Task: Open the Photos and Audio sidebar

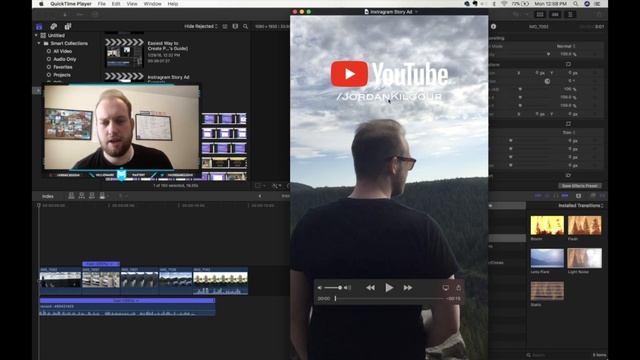Action: tap(53, 27)
